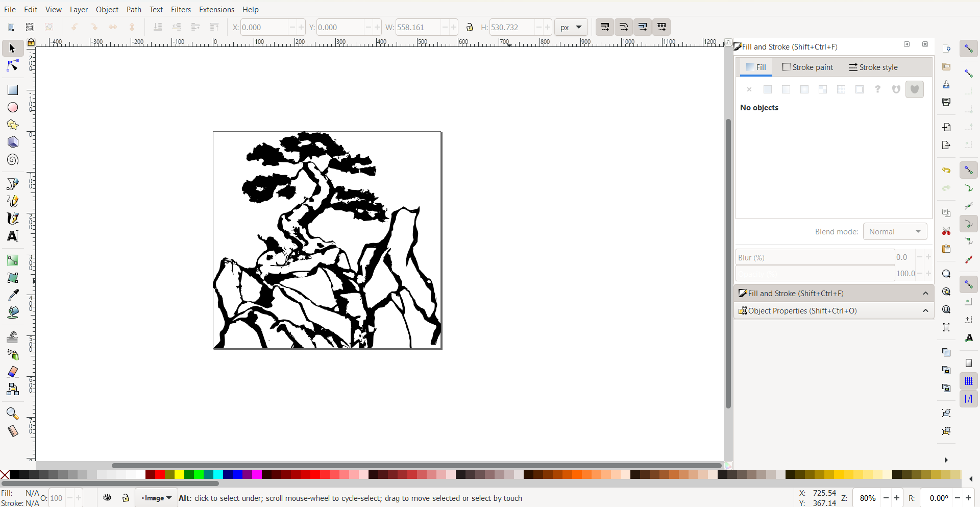Open the Blend mode Normal dropdown
The height and width of the screenshot is (507, 980).
click(x=895, y=231)
